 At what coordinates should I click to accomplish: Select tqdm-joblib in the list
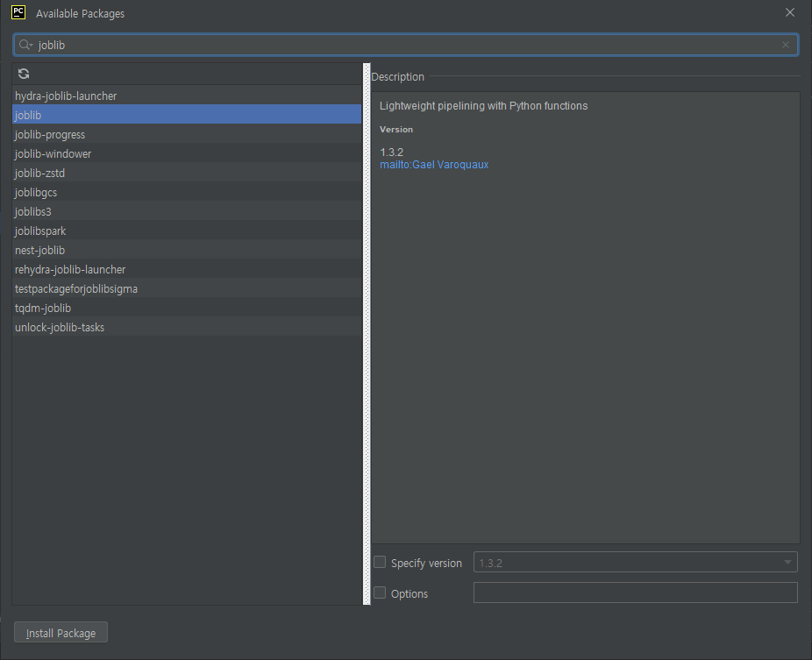point(187,308)
